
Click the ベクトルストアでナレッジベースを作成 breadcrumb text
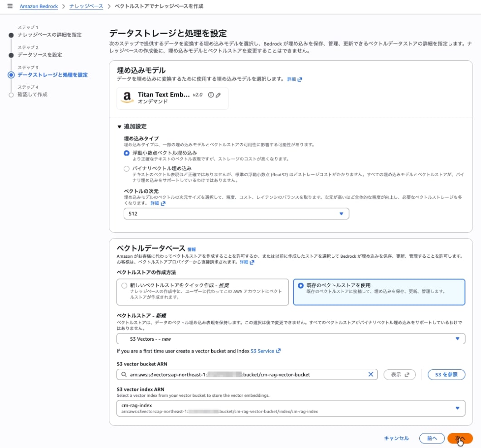click(159, 6)
